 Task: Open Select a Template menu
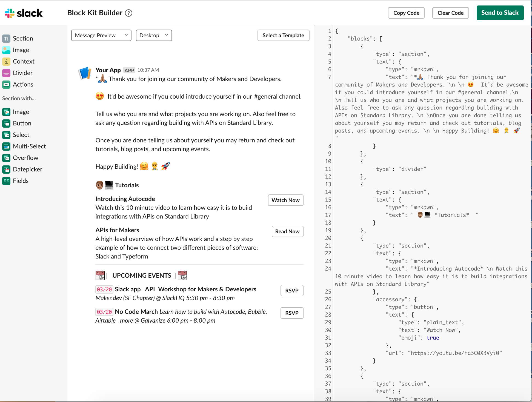pos(283,35)
